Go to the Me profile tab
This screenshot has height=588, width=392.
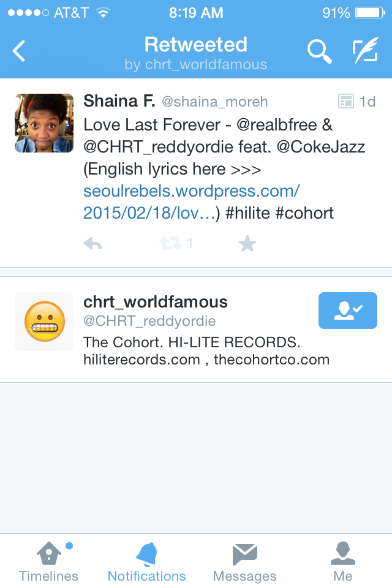click(x=343, y=562)
